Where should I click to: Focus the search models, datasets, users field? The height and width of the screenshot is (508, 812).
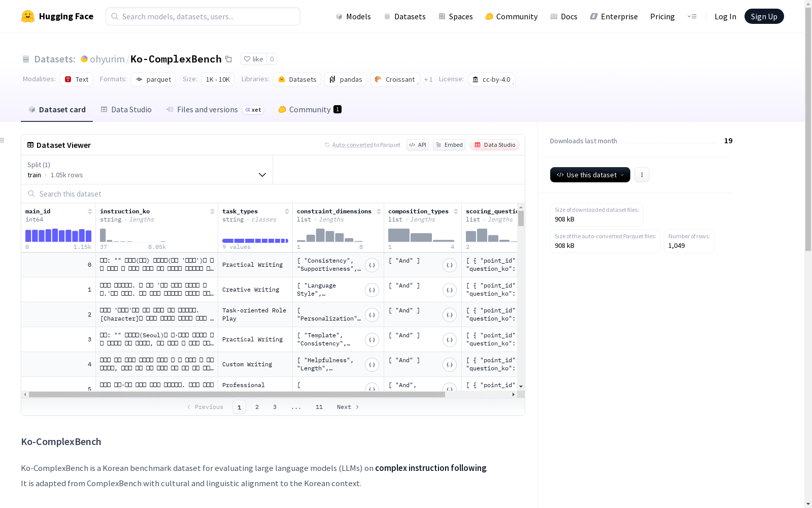[203, 16]
